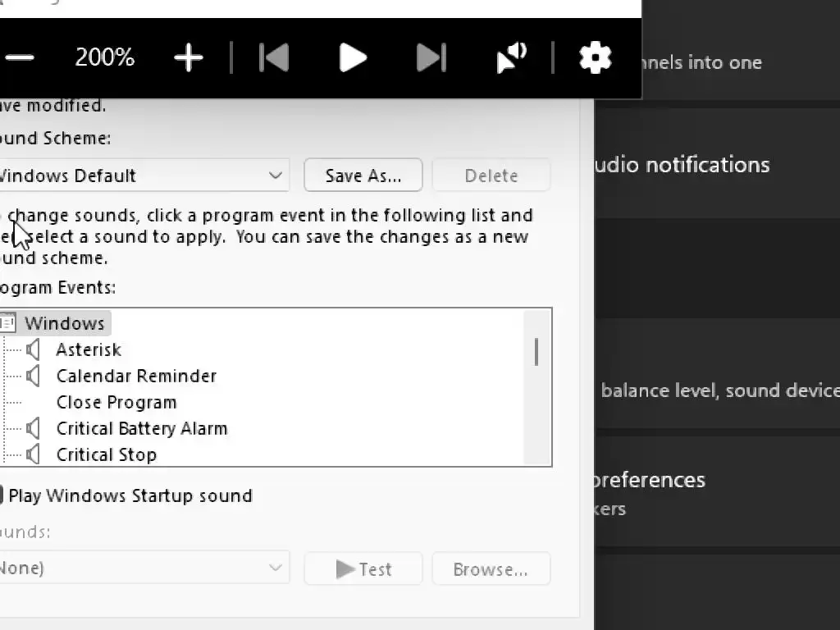Toggle Play Windows Startup sound checkbox

click(x=2, y=495)
